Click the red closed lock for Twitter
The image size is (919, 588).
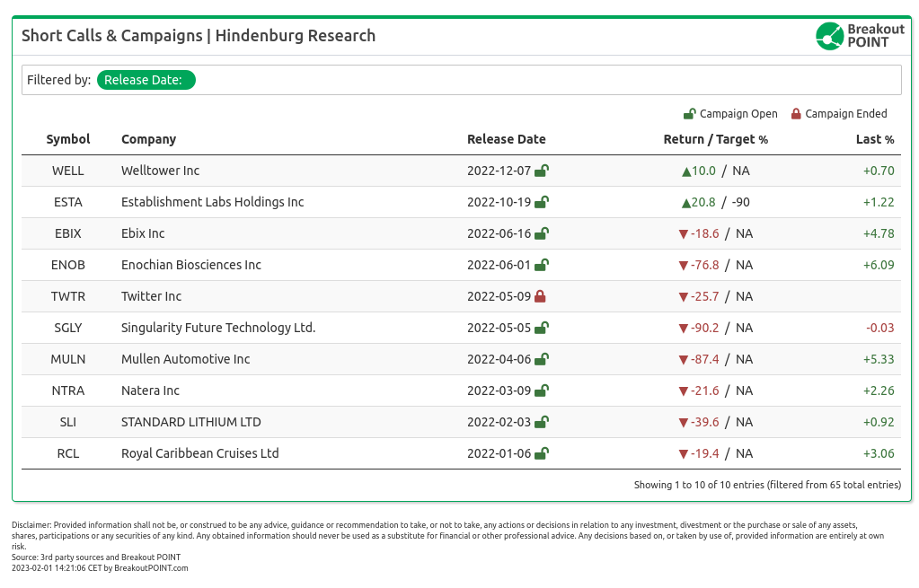click(x=541, y=296)
